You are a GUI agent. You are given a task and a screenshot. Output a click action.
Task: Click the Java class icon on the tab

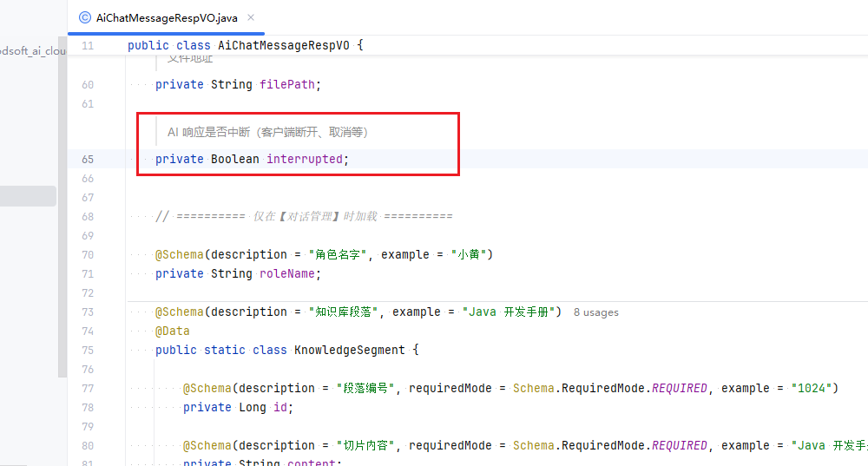[85, 17]
